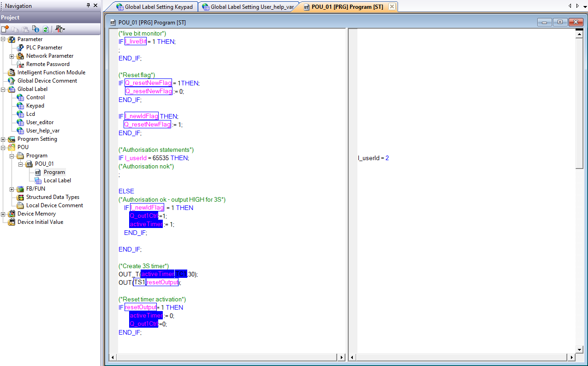The width and height of the screenshot is (588, 366).
Task: Click code pane horizontal scroll left arrow
Action: click(x=113, y=358)
